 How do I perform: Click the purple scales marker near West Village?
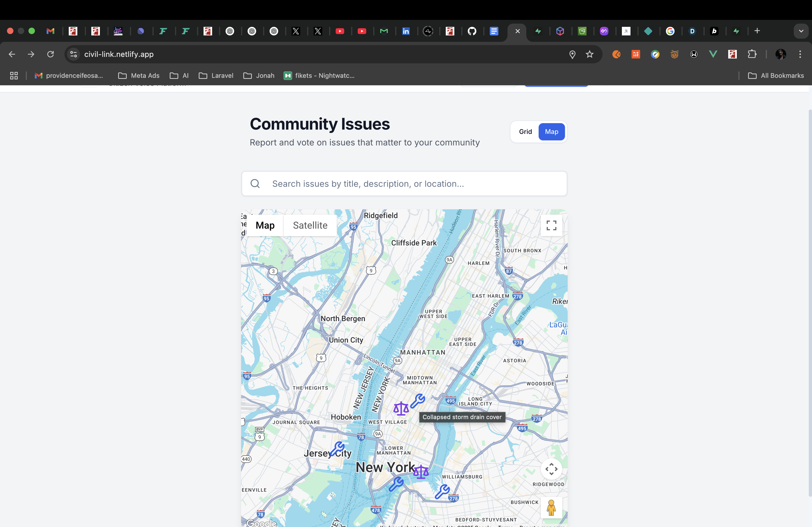click(x=401, y=408)
